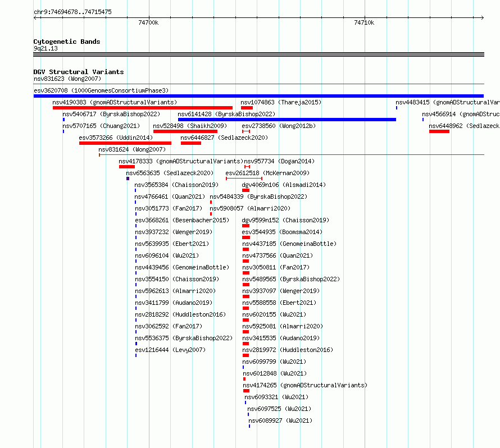Open nsv6020155 (Wu2021) label
The width and height of the screenshot is (500, 448).
[x=274, y=314]
